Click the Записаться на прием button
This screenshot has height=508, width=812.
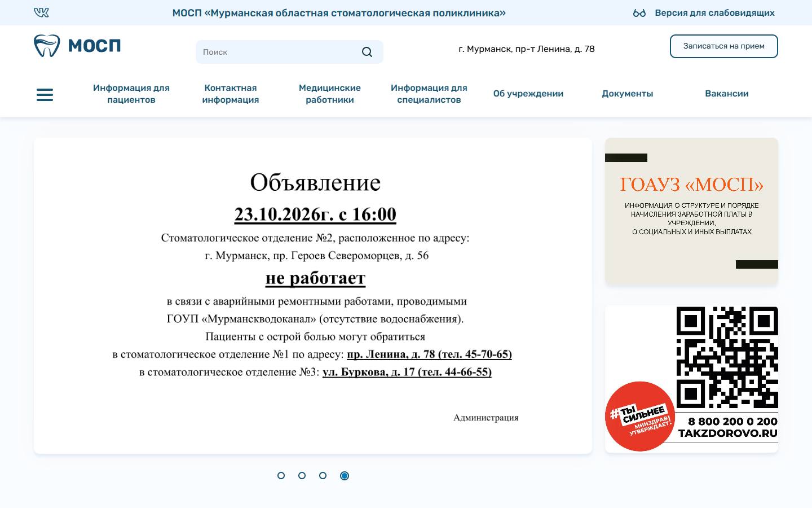click(x=723, y=46)
